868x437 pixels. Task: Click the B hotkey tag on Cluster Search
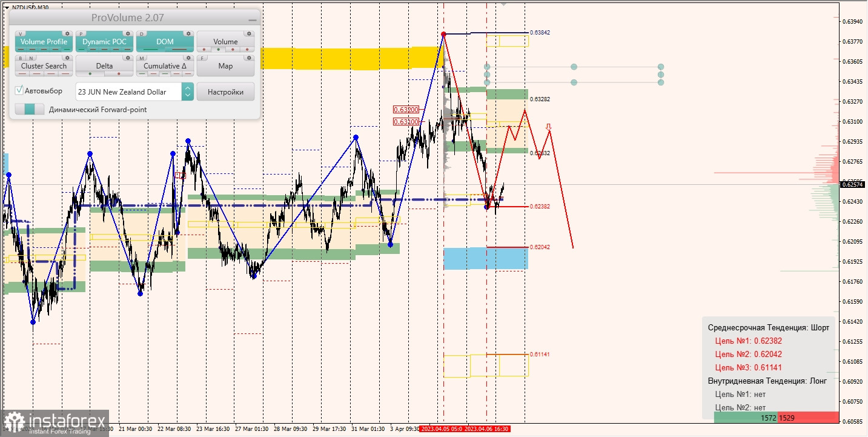21,58
